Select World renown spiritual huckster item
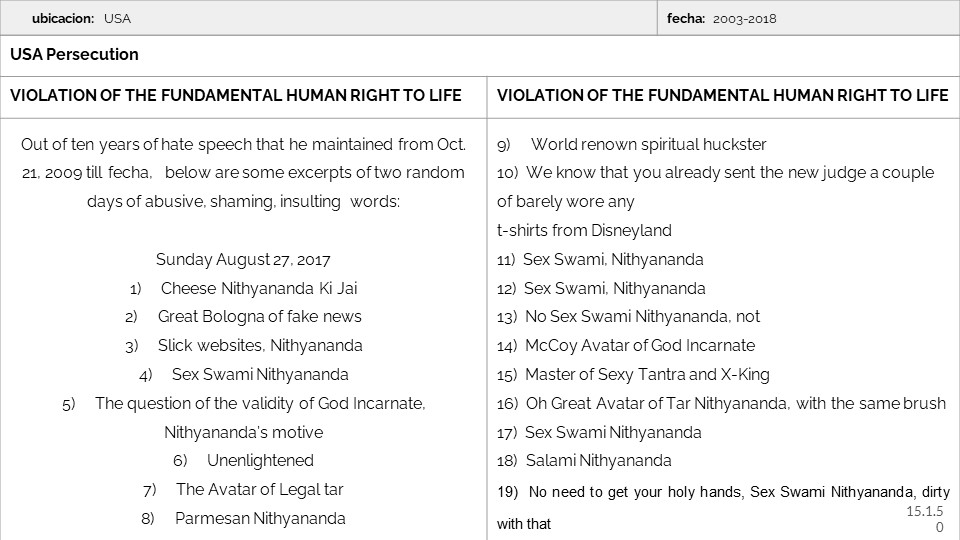 coord(648,145)
